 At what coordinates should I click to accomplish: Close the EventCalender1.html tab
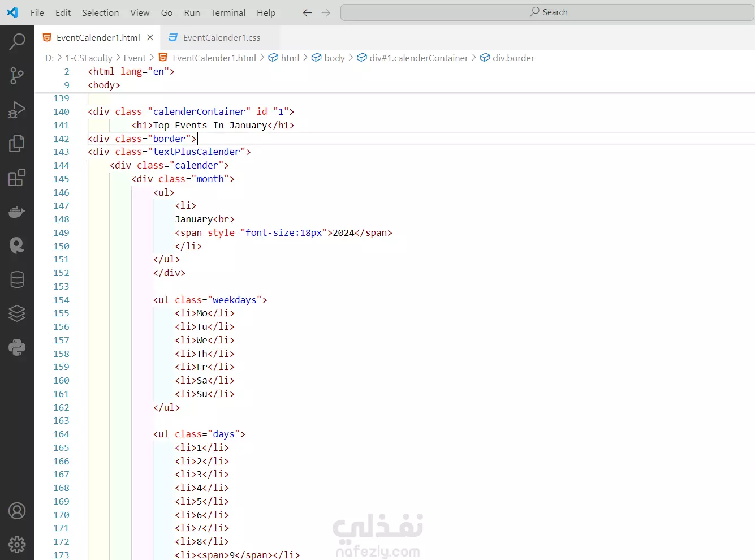click(150, 37)
